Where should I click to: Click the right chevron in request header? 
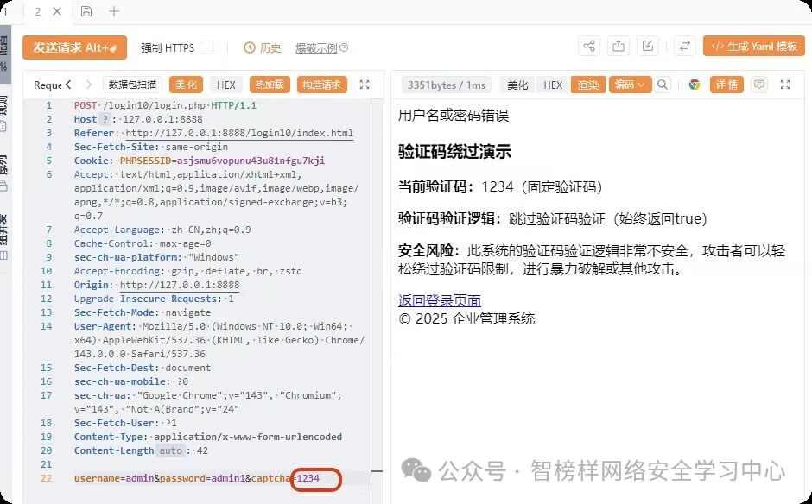pos(89,85)
